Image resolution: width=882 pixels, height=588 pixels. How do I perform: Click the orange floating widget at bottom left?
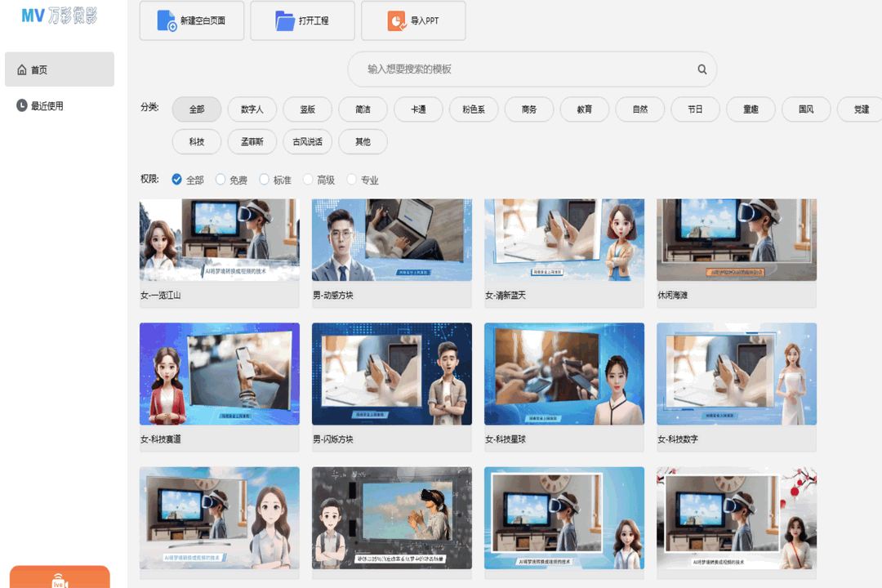(60, 580)
